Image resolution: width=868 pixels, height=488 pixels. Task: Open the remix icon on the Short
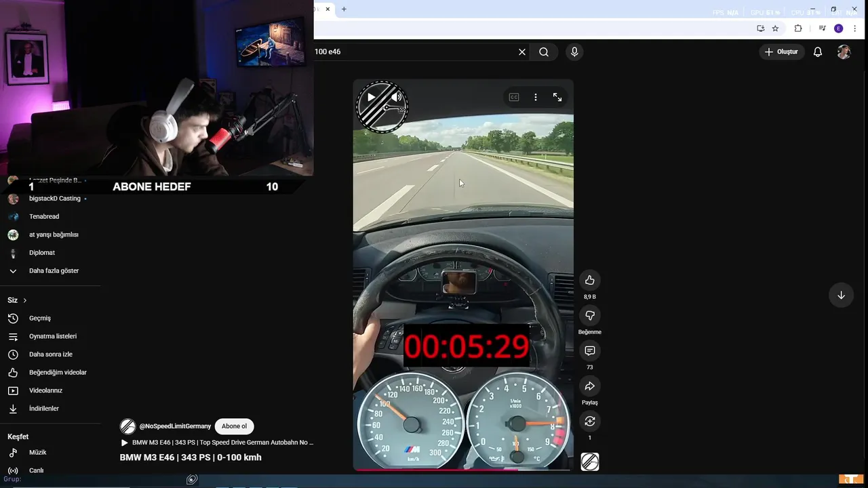(x=590, y=421)
